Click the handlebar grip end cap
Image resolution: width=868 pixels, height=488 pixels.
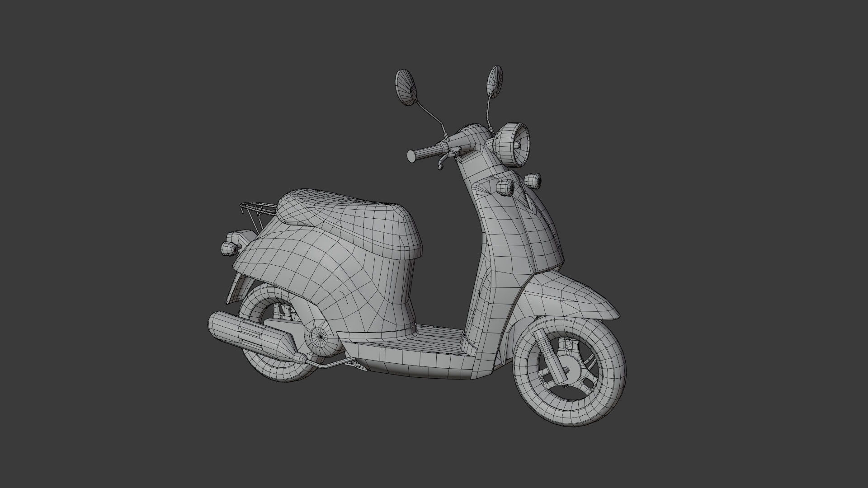click(411, 156)
